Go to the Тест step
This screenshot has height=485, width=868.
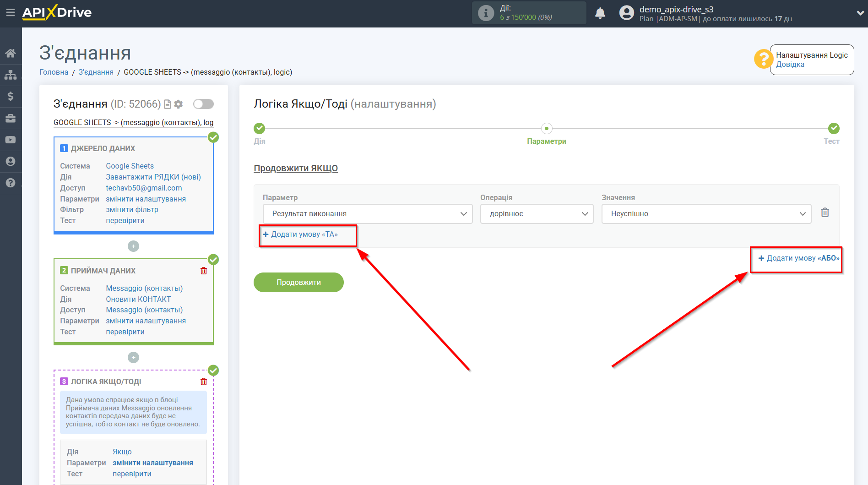coord(833,129)
